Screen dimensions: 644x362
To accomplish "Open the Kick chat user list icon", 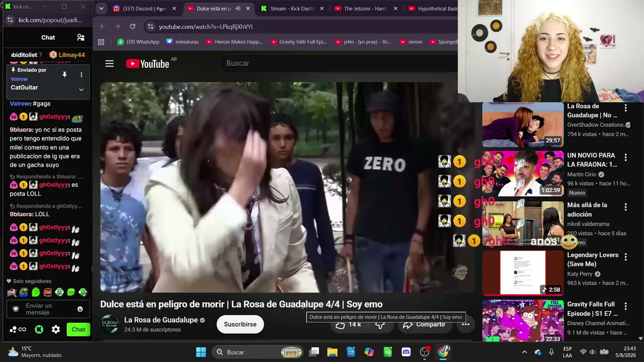I will click(80, 37).
